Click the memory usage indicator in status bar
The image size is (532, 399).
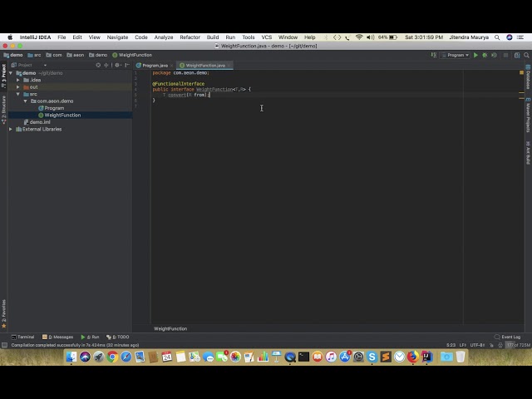(518, 345)
